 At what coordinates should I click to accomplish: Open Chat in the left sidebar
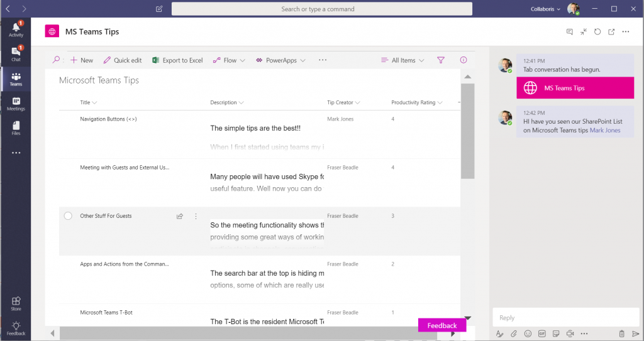click(16, 54)
